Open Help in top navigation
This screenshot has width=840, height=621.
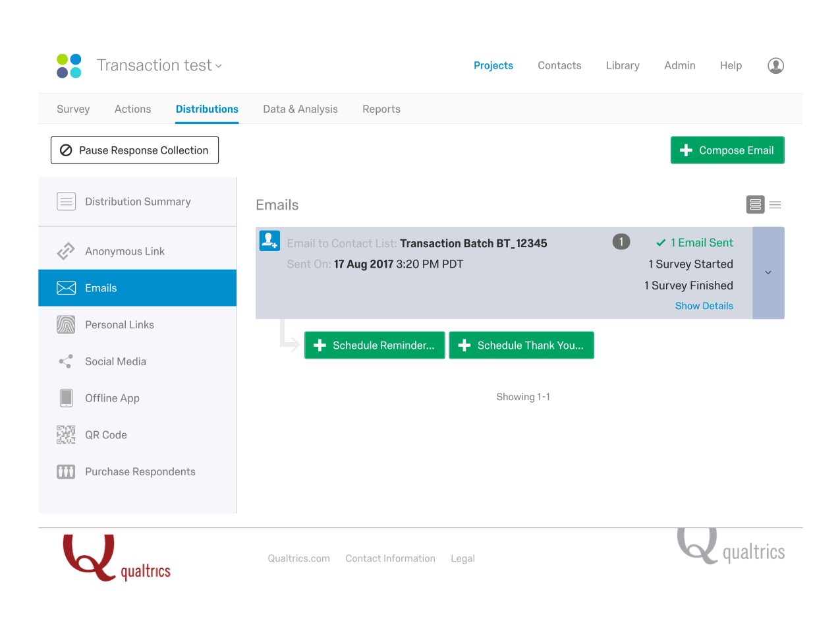(x=731, y=65)
